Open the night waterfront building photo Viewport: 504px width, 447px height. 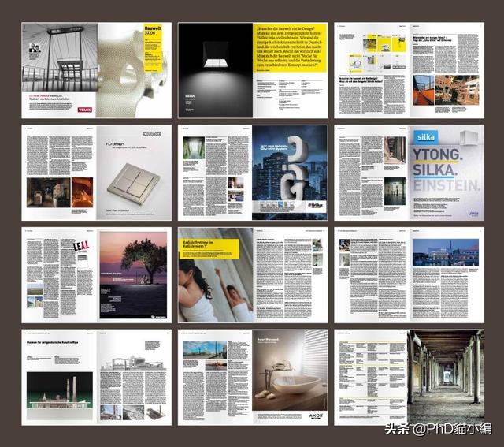click(x=447, y=253)
